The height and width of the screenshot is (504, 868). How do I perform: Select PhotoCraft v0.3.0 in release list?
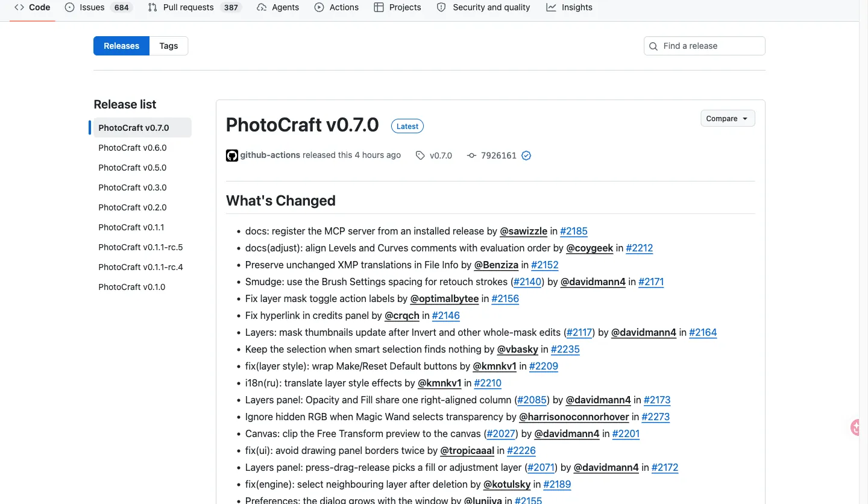[x=142, y=187]
